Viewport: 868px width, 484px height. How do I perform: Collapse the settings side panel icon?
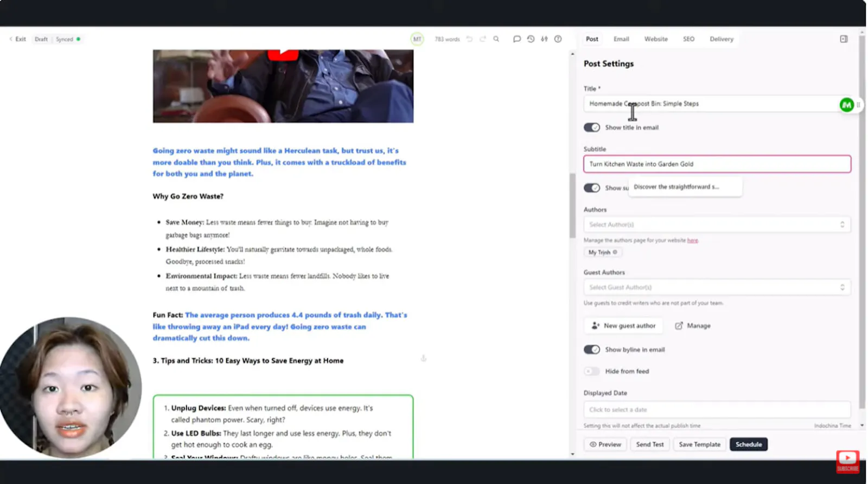pyautogui.click(x=844, y=39)
